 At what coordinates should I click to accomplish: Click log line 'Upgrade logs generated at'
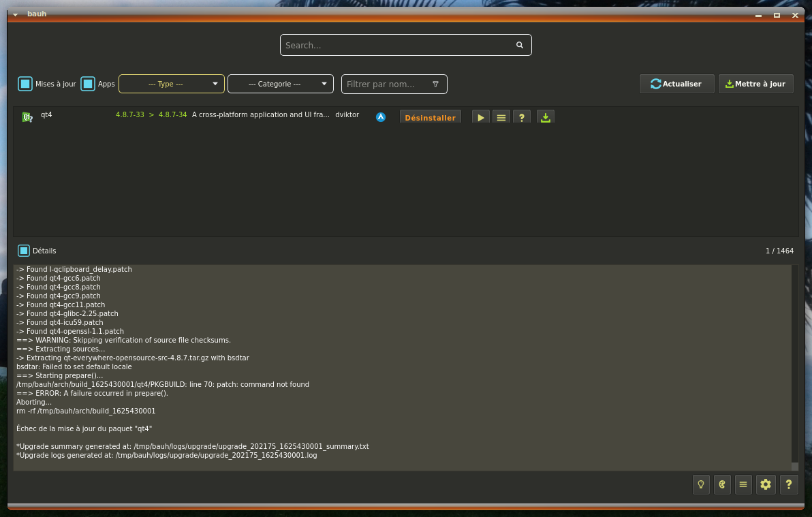coord(167,455)
